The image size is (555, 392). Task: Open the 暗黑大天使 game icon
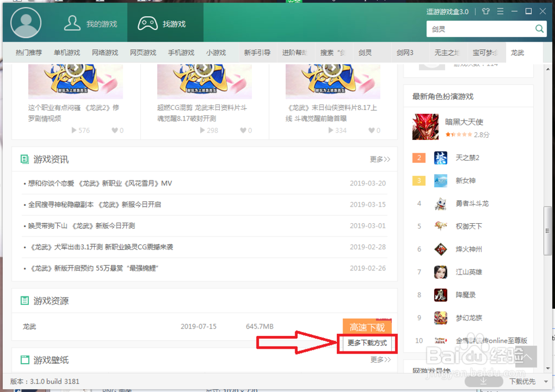[425, 127]
